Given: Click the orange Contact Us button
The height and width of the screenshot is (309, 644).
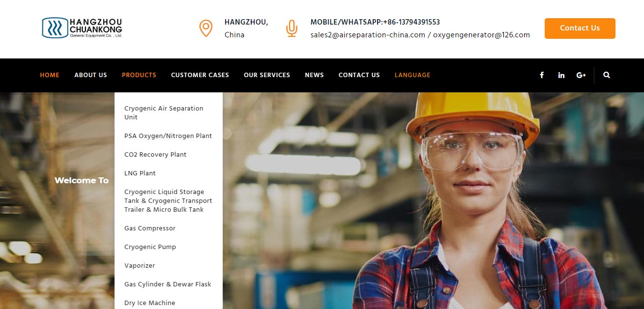Looking at the screenshot, I should (580, 28).
